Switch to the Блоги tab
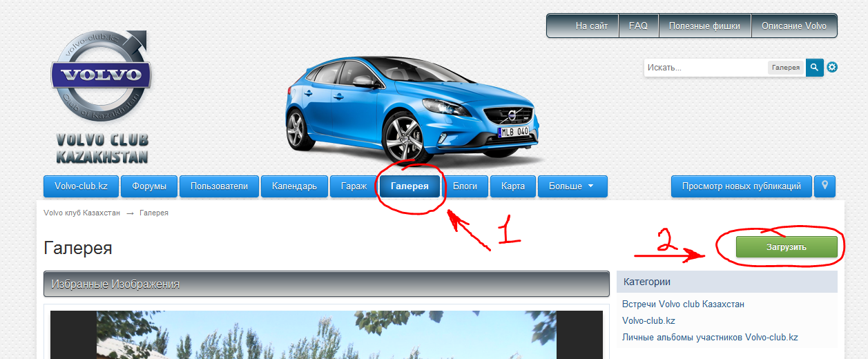Image resolution: width=868 pixels, height=359 pixels. click(x=465, y=186)
